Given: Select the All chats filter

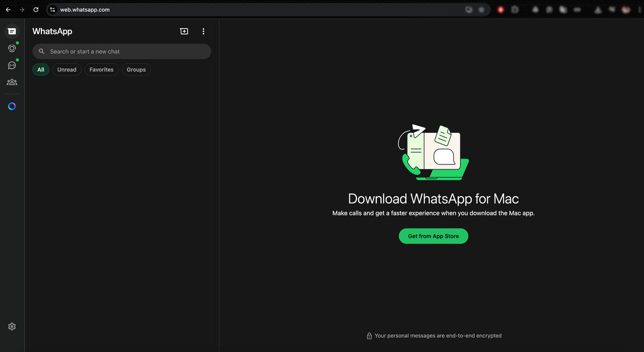Looking at the screenshot, I should coord(41,69).
